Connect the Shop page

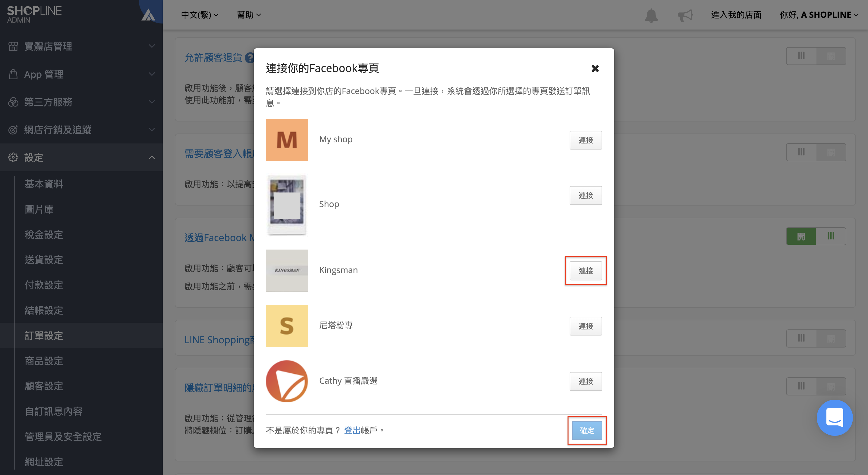[x=586, y=195]
